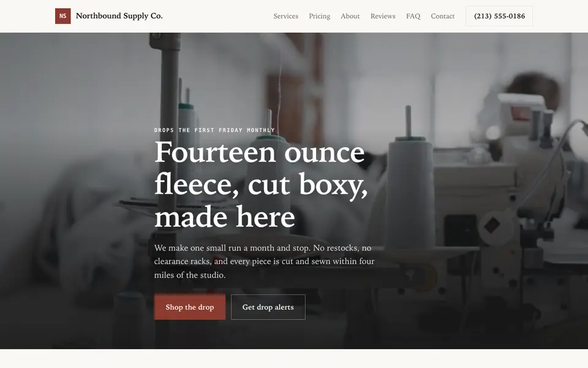Click the "Drops the first Friday monthly" tagline

tap(214, 130)
